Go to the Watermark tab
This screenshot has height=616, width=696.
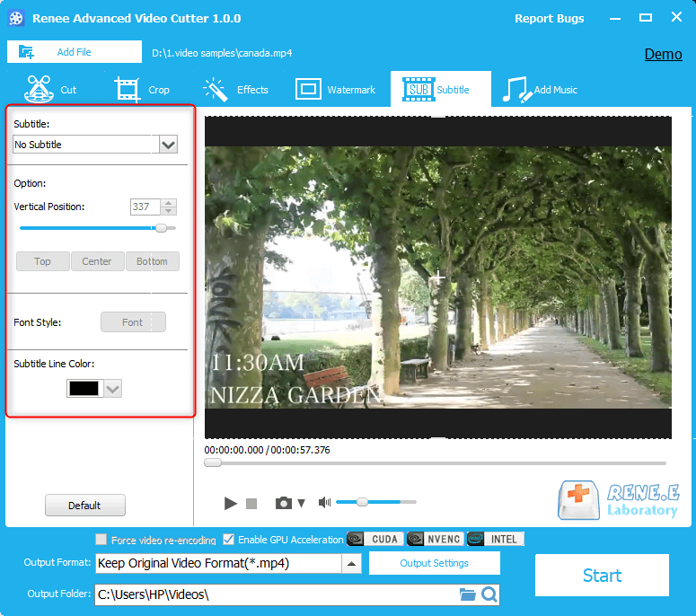[x=336, y=89]
